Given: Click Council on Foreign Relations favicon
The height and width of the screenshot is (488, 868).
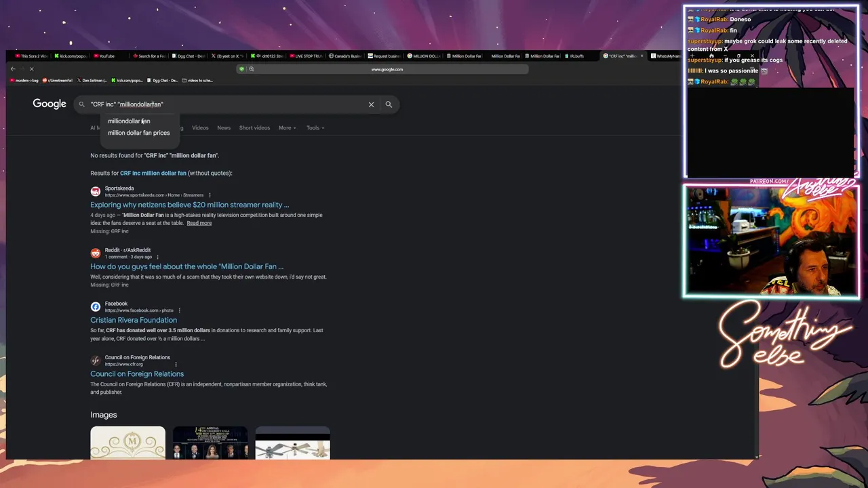Looking at the screenshot, I should pyautogui.click(x=96, y=361).
